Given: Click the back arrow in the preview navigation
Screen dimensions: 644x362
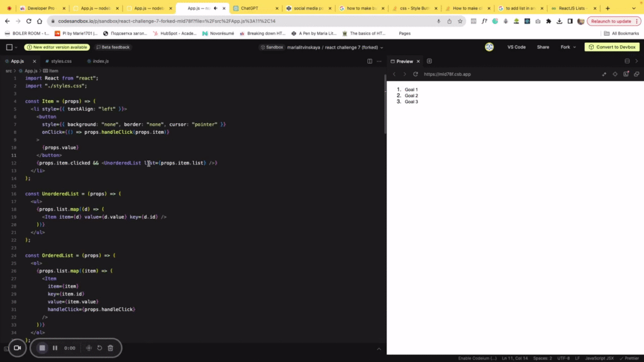Looking at the screenshot, I should (394, 74).
